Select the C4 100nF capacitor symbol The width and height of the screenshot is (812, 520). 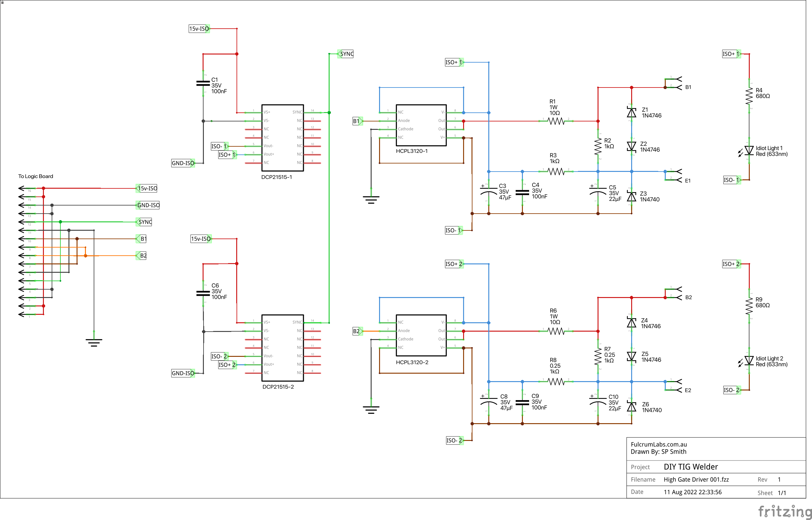point(522,192)
